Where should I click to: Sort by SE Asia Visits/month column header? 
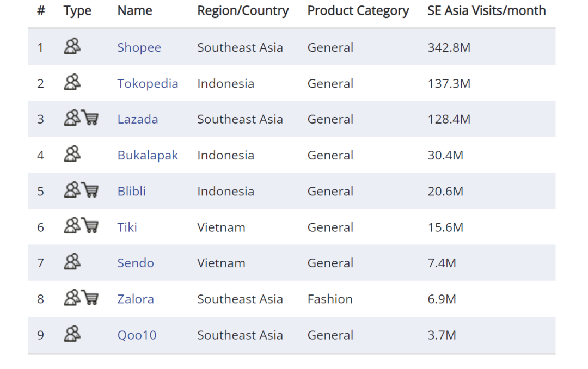tap(486, 11)
